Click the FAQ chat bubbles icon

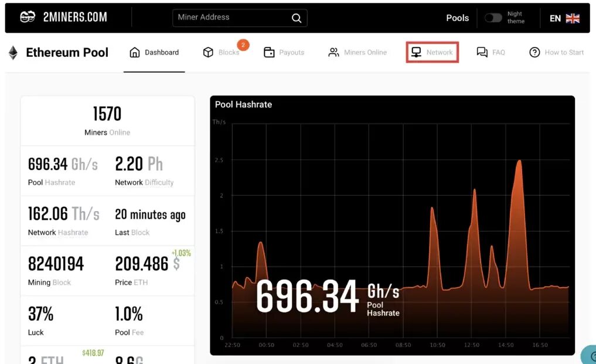click(x=482, y=52)
